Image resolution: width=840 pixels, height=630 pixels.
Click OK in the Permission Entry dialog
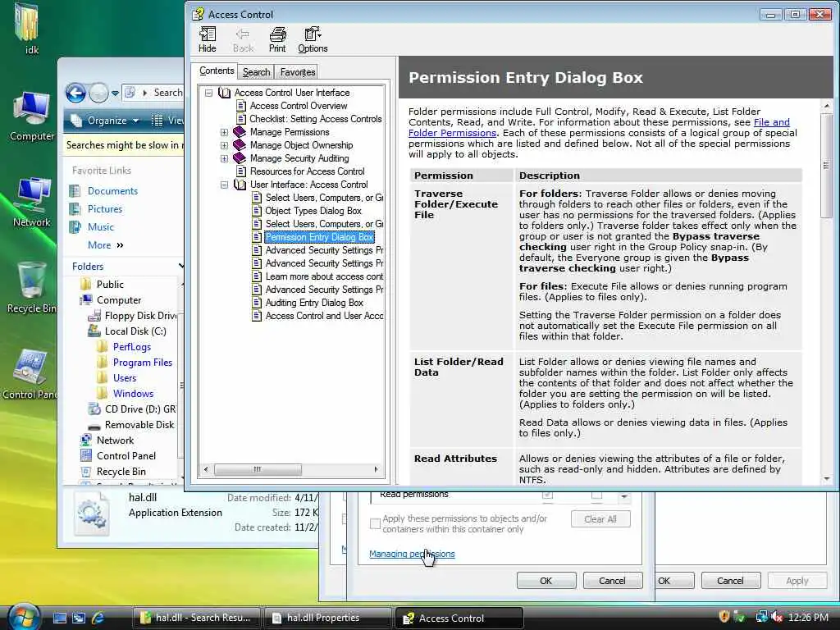tap(546, 581)
